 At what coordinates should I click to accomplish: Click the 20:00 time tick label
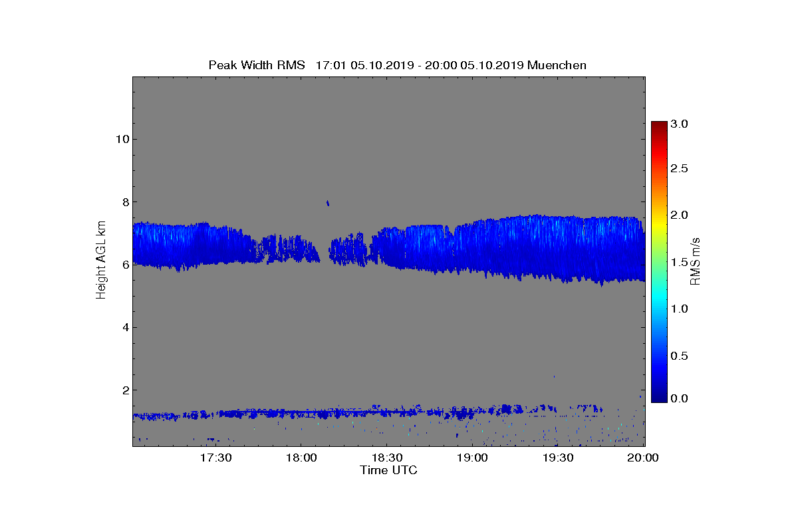[x=644, y=458]
